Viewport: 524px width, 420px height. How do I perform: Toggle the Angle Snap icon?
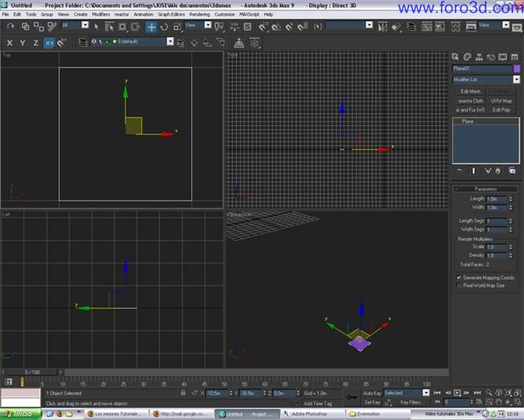(x=276, y=27)
